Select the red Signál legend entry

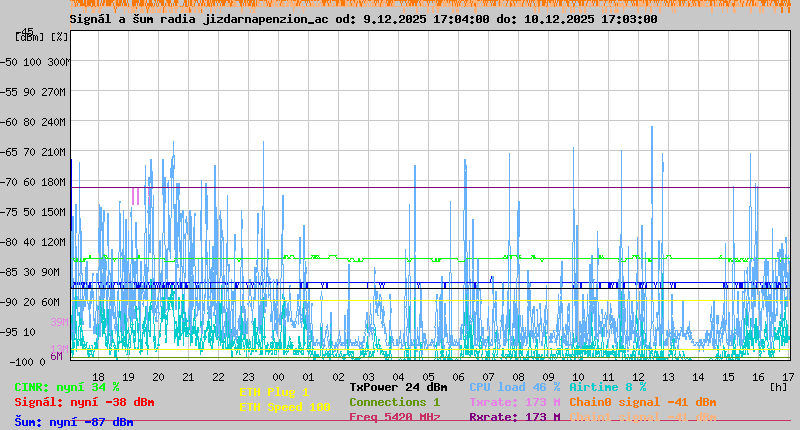click(84, 402)
